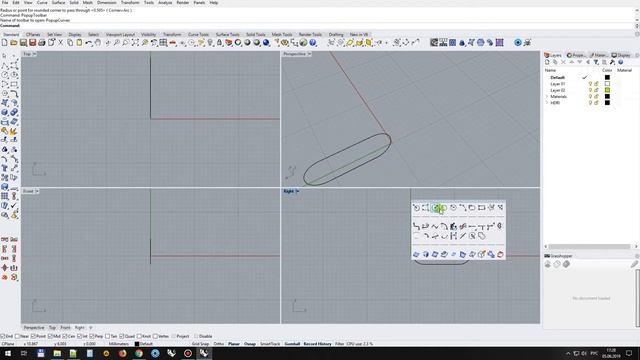Click the Print icon in Standard toolbar
This screenshot has width=640, height=360.
[42, 42]
